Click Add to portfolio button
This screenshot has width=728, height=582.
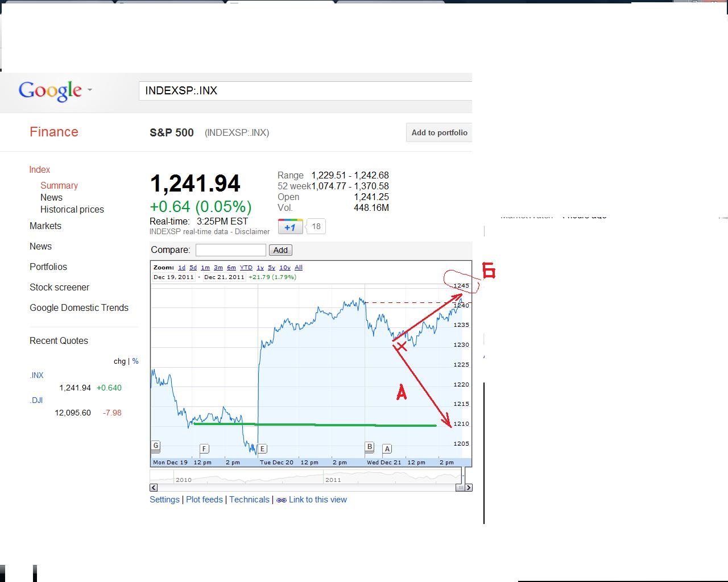point(439,132)
